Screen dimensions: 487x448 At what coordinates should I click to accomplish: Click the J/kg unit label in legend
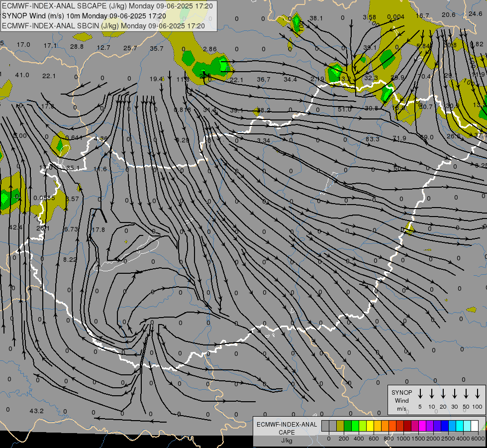click(287, 440)
